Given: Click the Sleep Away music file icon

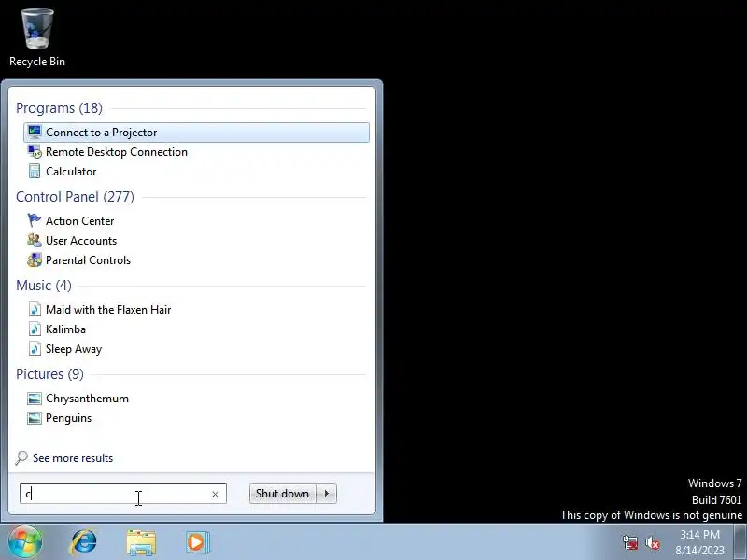Looking at the screenshot, I should pyautogui.click(x=35, y=348).
